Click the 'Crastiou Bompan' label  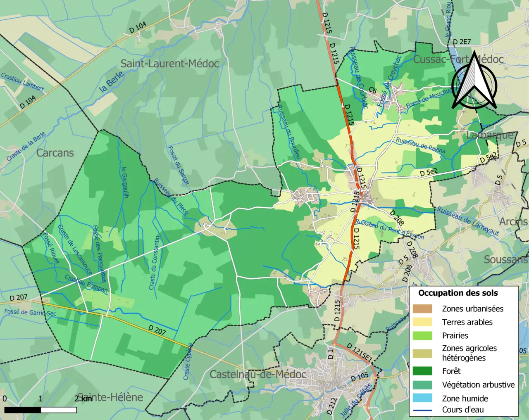point(86,284)
